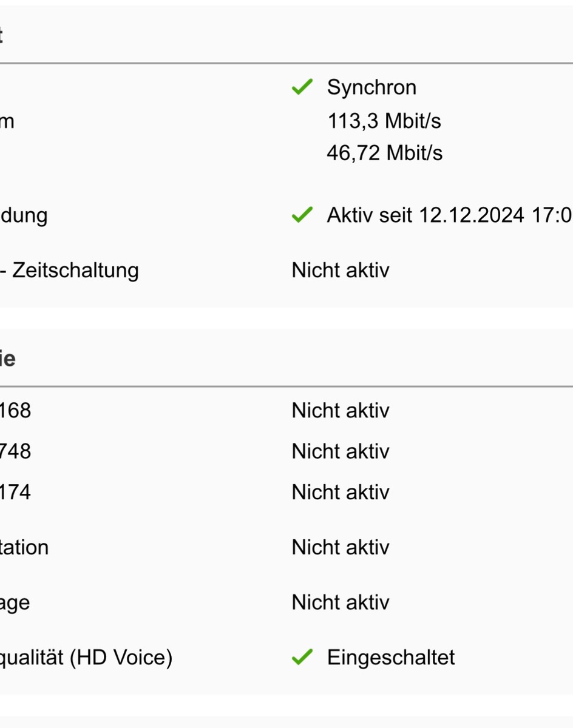This screenshot has height=728, width=573.
Task: Click "Nicht aktiv" beside the number ending 748
Action: pyautogui.click(x=340, y=451)
